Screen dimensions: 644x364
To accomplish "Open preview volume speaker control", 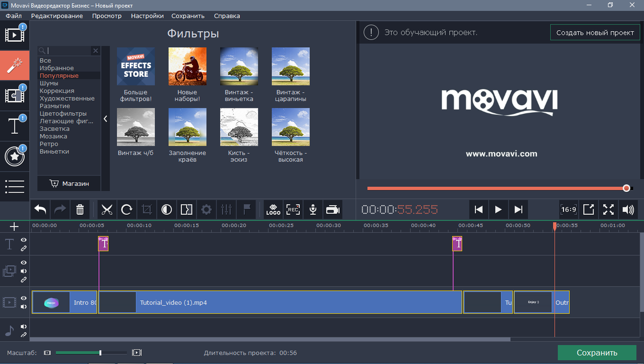I will pyautogui.click(x=627, y=209).
